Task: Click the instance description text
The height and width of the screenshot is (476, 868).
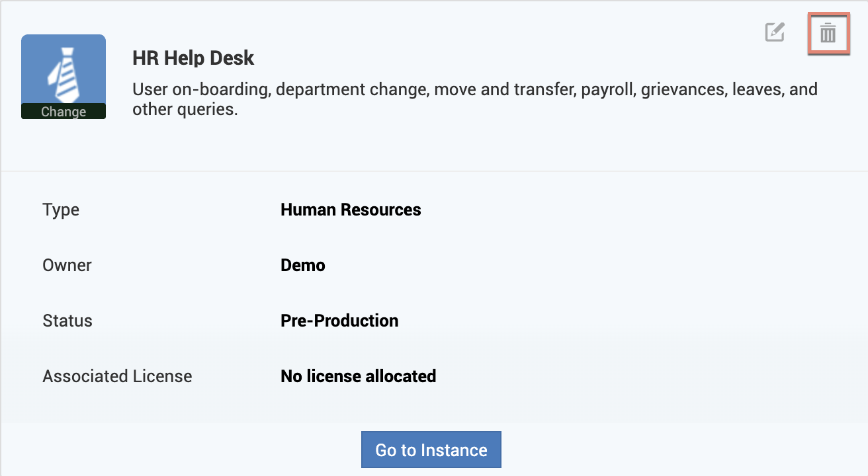Action: 474,99
